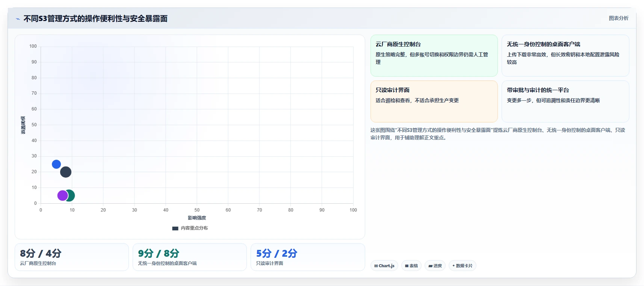Click the 8分 / 4分 score value
Image resolution: width=644 pixels, height=286 pixels.
(x=41, y=253)
